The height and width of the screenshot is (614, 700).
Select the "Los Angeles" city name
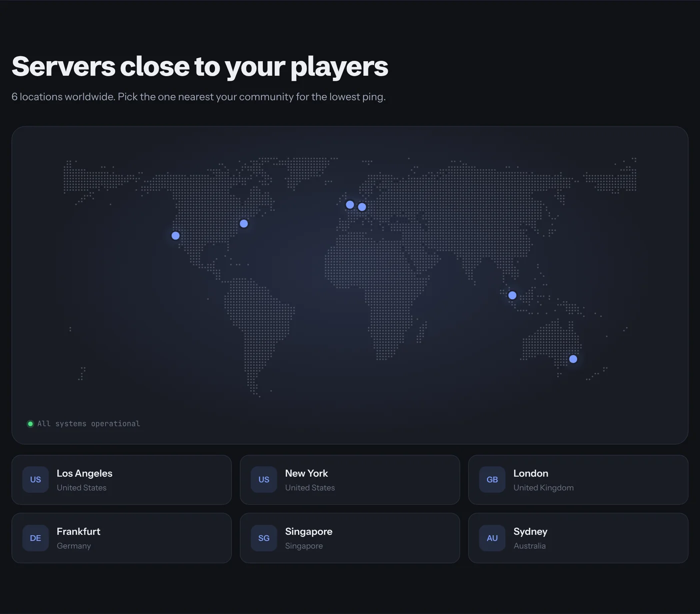(x=84, y=473)
